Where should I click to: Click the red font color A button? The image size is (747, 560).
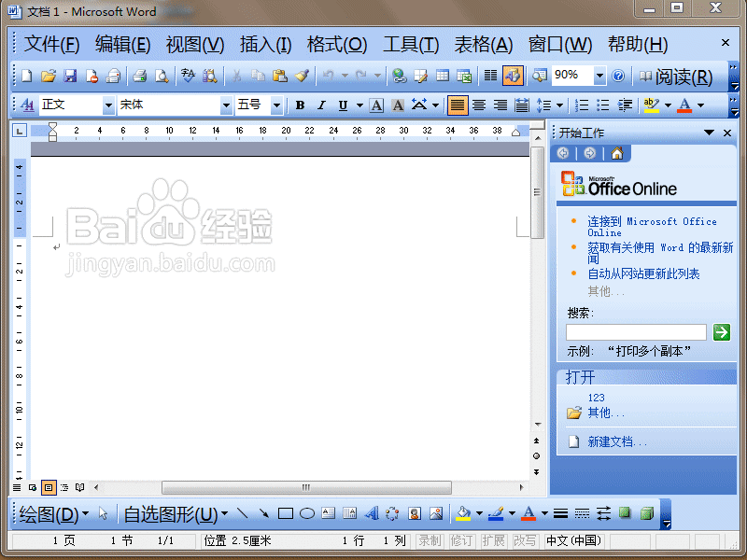(684, 105)
